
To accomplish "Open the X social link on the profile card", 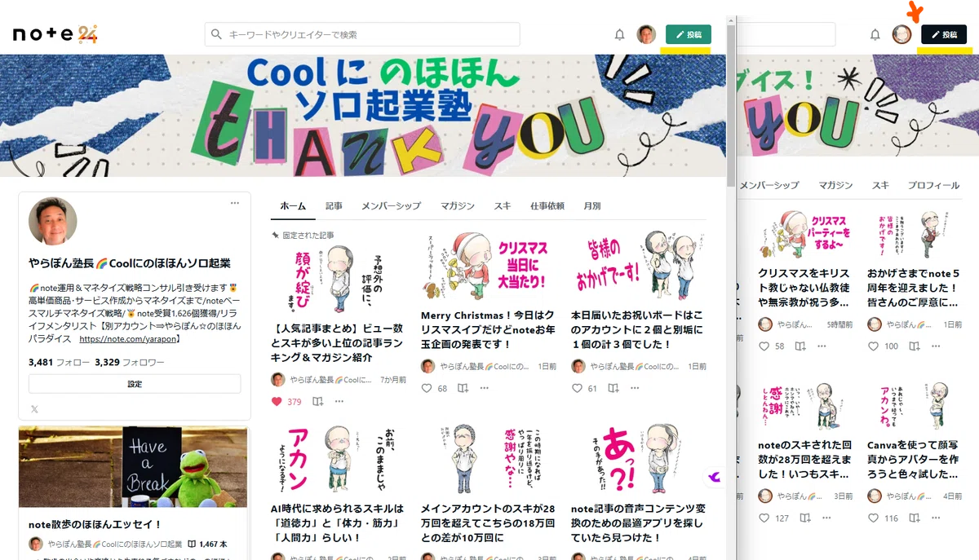I will pos(34,409).
